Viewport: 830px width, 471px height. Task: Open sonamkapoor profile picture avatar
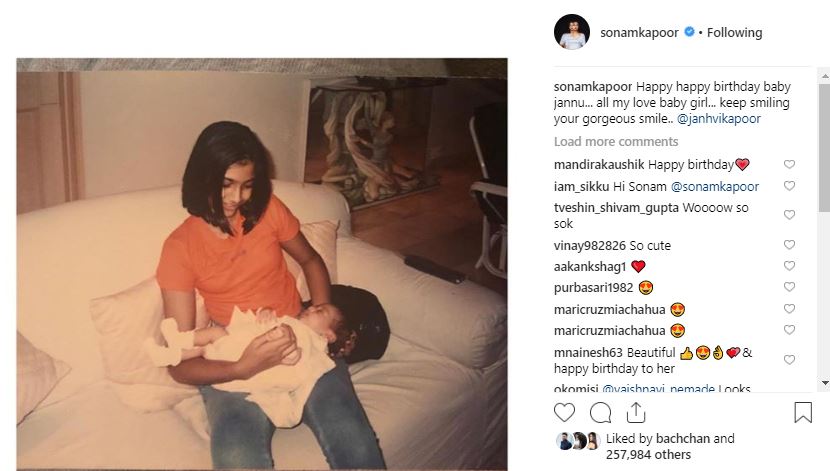pos(572,32)
